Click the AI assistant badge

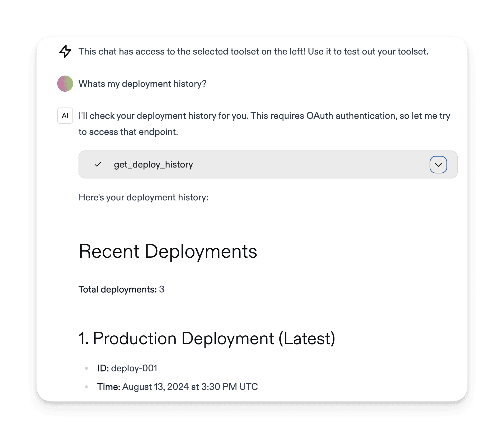65,116
